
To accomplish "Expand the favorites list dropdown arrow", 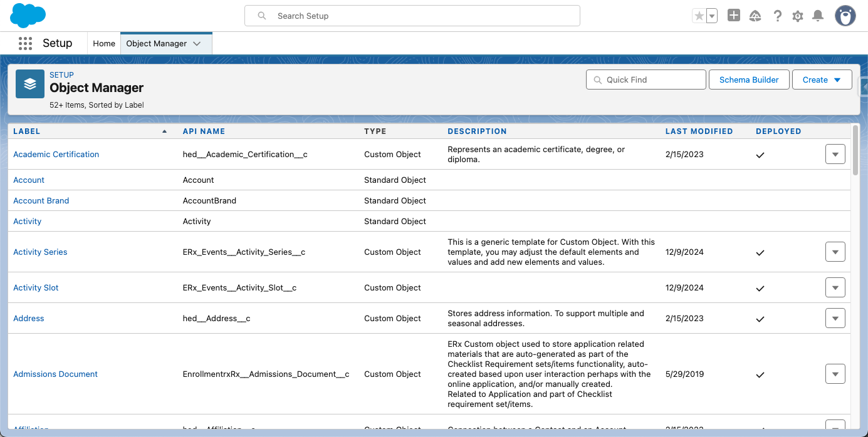I will [x=712, y=16].
